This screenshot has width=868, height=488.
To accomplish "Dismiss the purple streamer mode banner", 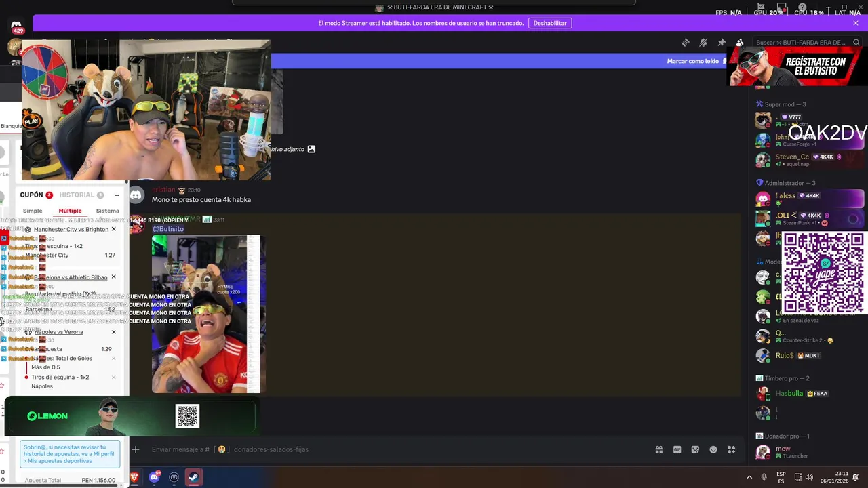I will 856,23.
